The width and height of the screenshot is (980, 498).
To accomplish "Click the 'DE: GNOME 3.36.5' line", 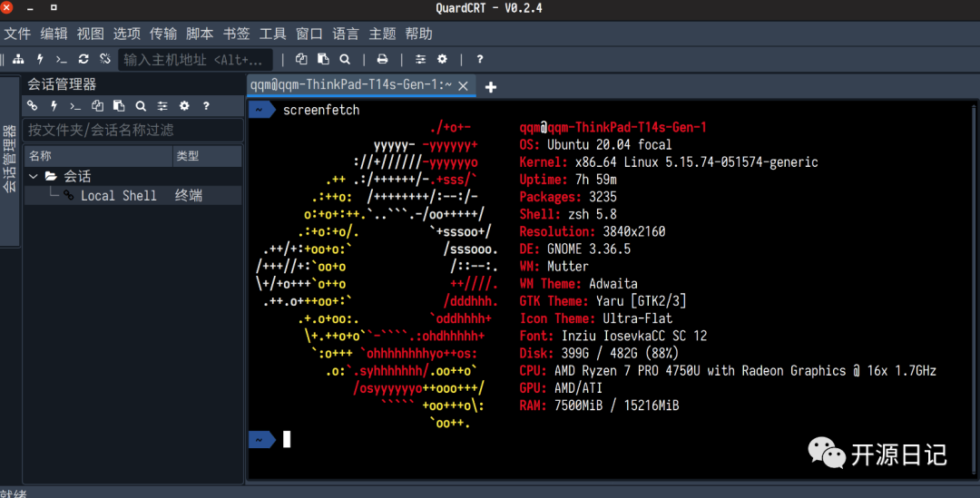I will pos(575,249).
